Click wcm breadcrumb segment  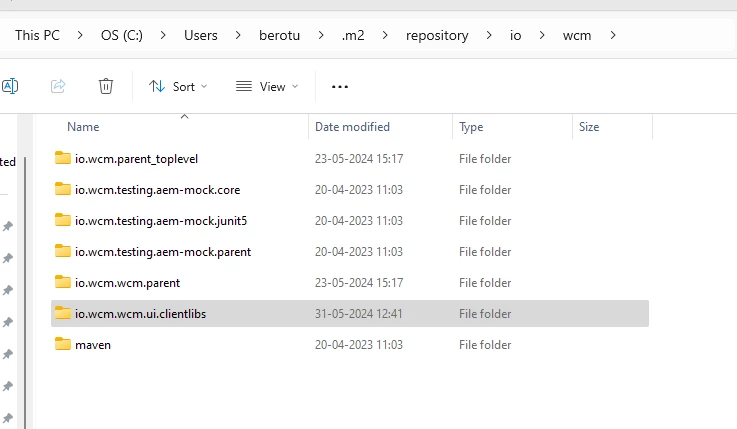577,35
